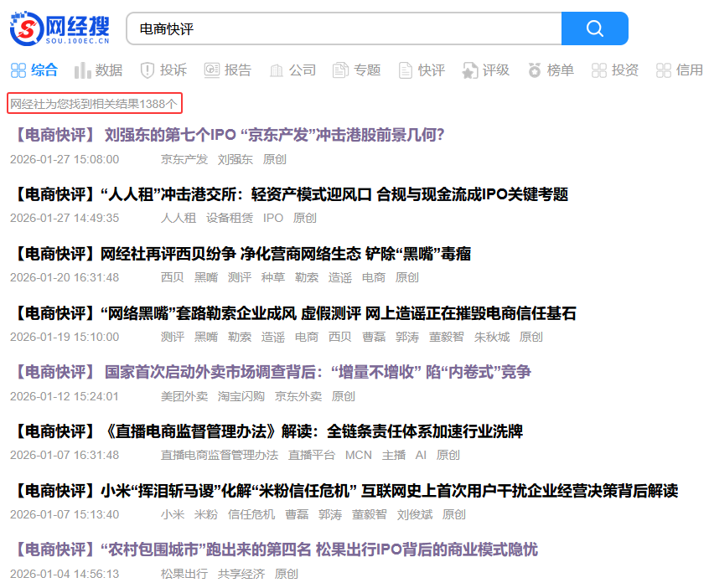Click the 投诉 complaint exclamation icon

[x=147, y=70]
